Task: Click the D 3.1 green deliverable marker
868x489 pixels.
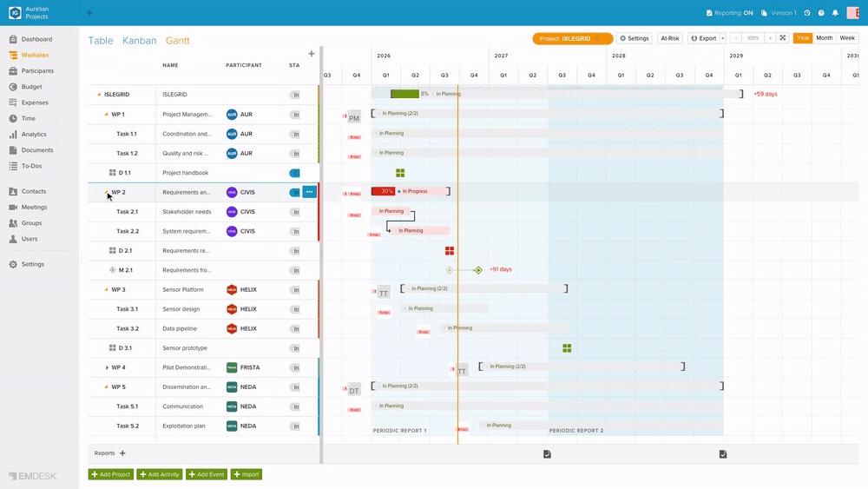Action: click(567, 348)
